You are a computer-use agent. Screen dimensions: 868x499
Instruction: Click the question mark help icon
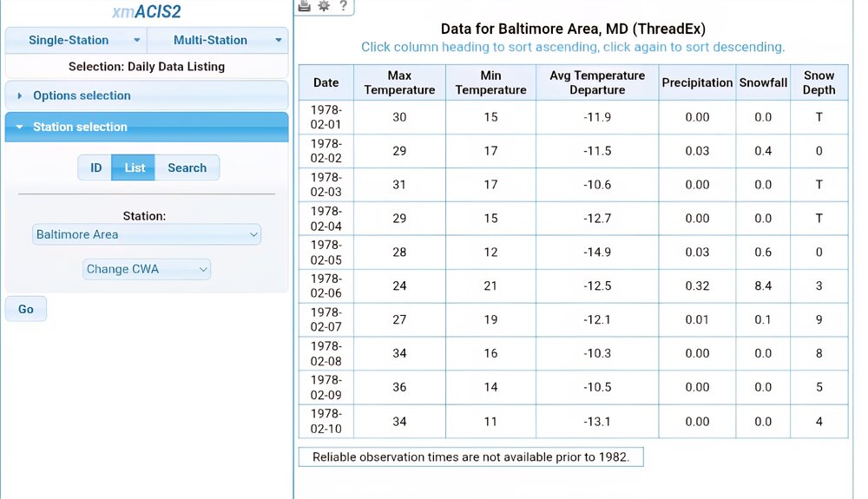click(344, 6)
